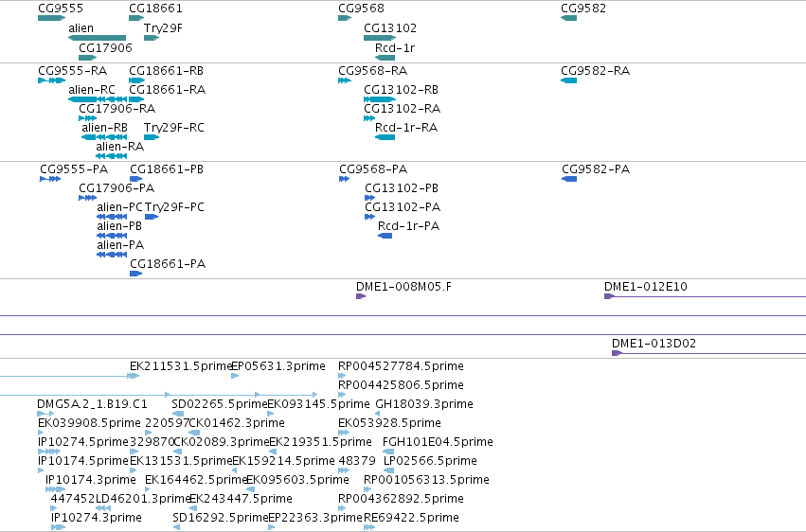Click the EK164462.5prime EST feature
806x532 pixels.
pyautogui.click(x=148, y=489)
